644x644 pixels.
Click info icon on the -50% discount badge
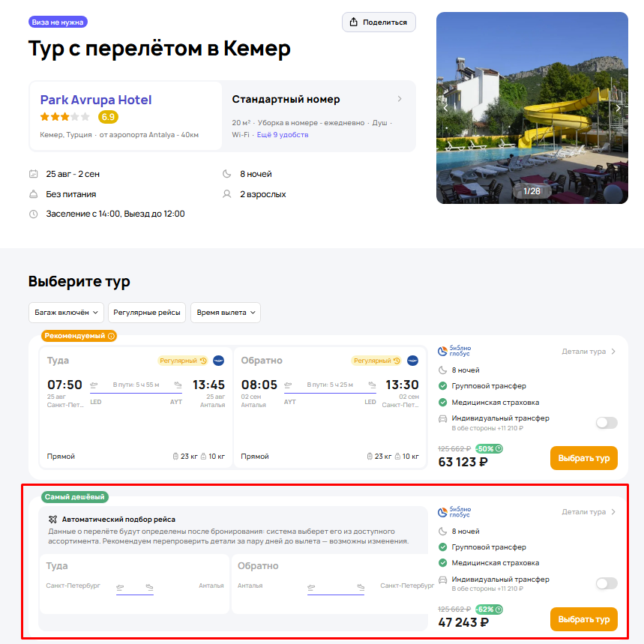point(499,448)
